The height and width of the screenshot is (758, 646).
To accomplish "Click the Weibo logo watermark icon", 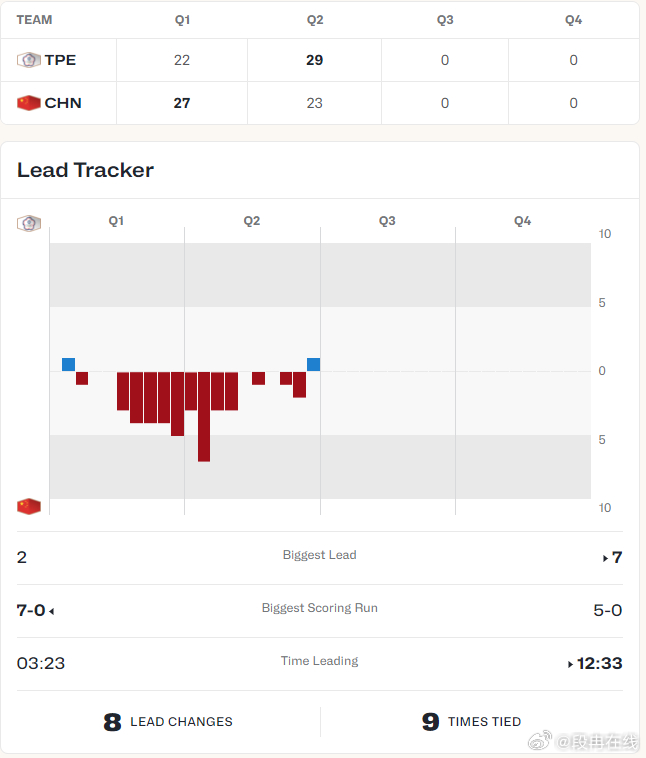I will [x=542, y=742].
